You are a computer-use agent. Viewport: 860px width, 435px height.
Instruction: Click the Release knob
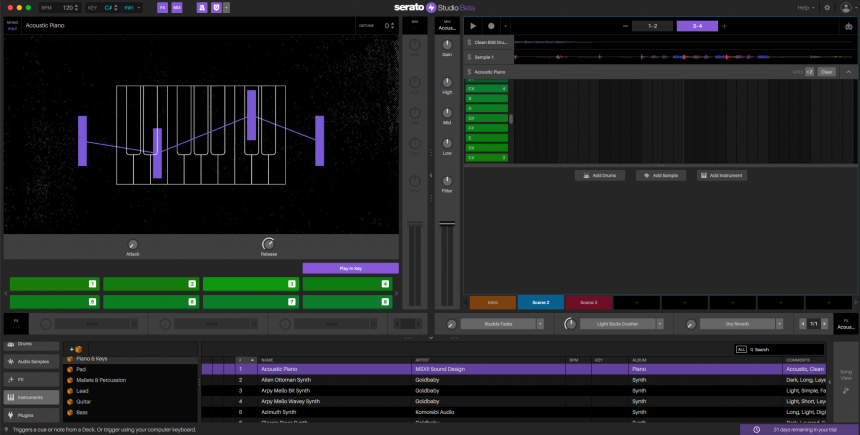tap(268, 244)
